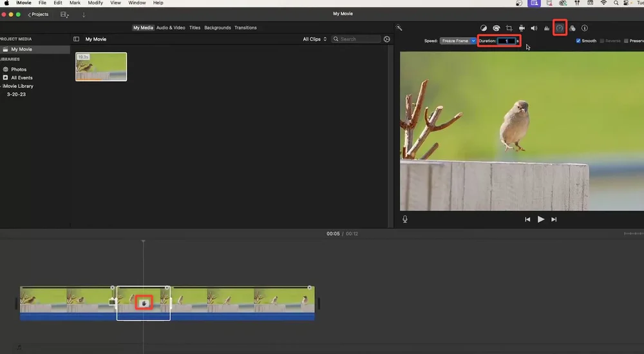
Task: Toggle the Reverse checkbox
Action: coord(602,41)
